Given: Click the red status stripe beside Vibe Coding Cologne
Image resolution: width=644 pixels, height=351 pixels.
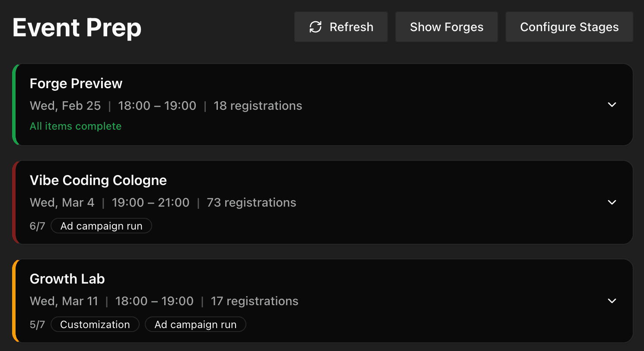Looking at the screenshot, I should point(15,202).
